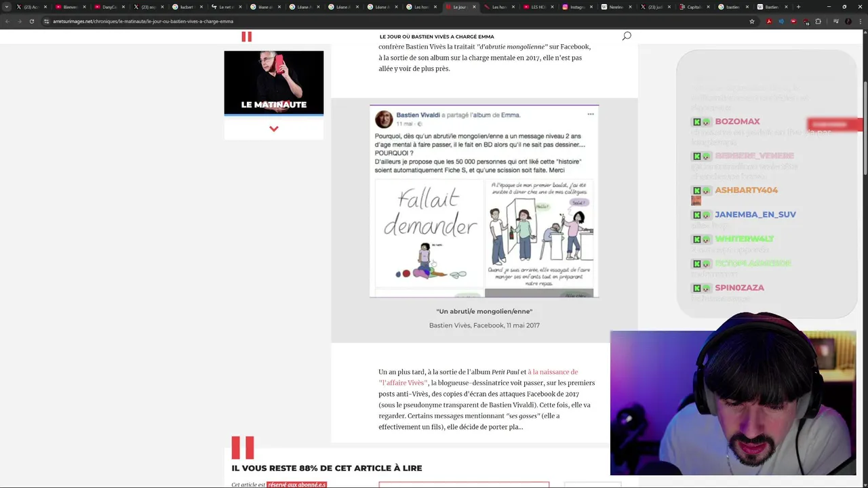
Task: Click the blue extension icon in toolbar
Action: coord(781,21)
